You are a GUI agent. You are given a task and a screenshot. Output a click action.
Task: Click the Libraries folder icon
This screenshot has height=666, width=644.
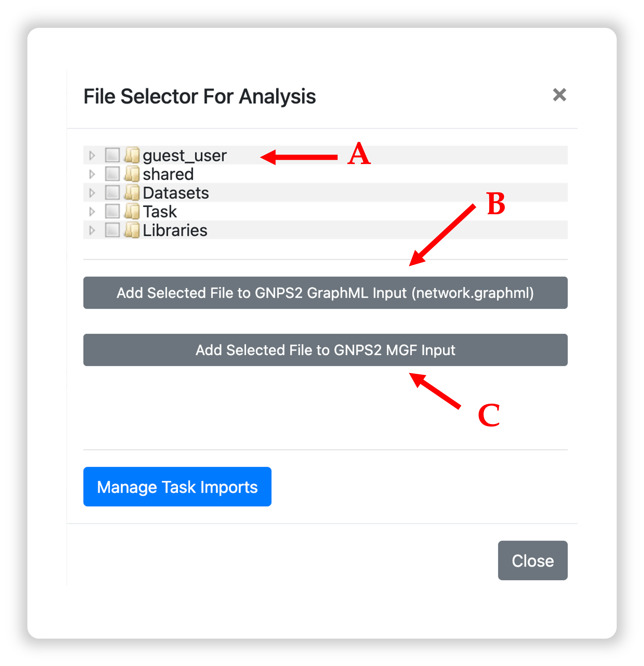pos(132,230)
